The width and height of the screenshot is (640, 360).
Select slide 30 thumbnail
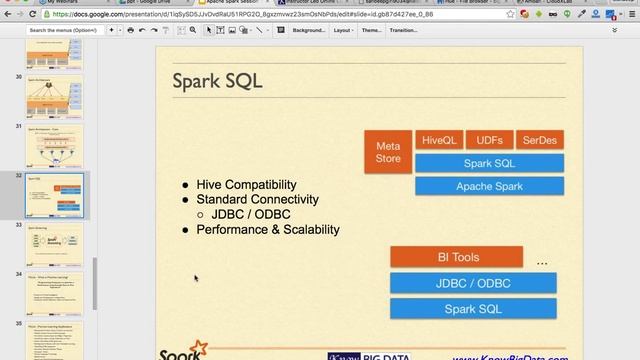[x=54, y=97]
